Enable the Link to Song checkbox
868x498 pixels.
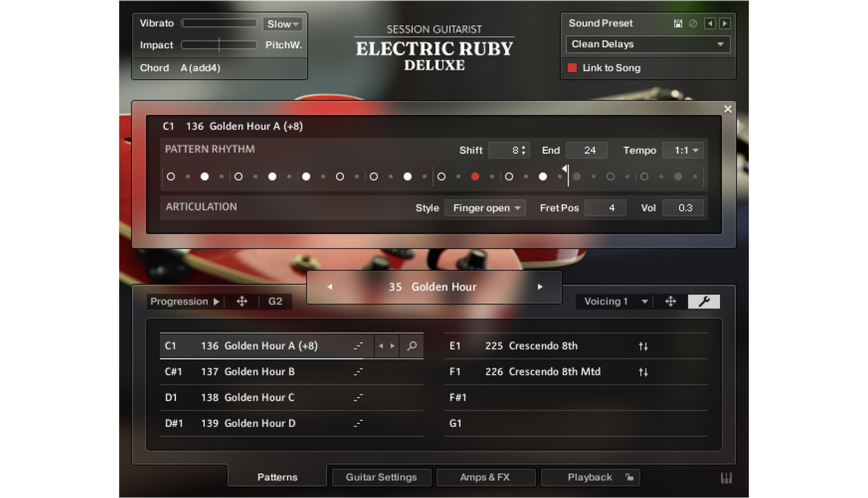[572, 68]
